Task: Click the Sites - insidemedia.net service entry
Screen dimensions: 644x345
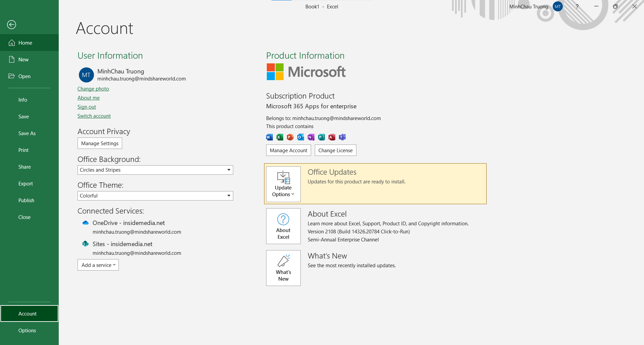Action: tap(122, 244)
